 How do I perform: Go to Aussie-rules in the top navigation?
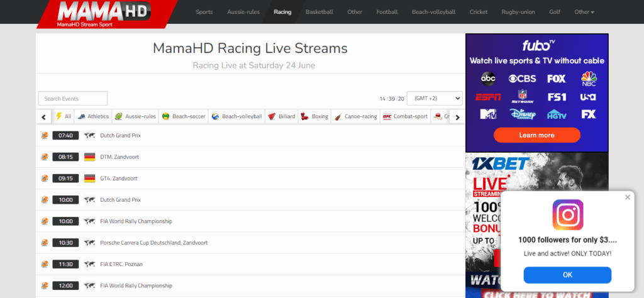(243, 12)
